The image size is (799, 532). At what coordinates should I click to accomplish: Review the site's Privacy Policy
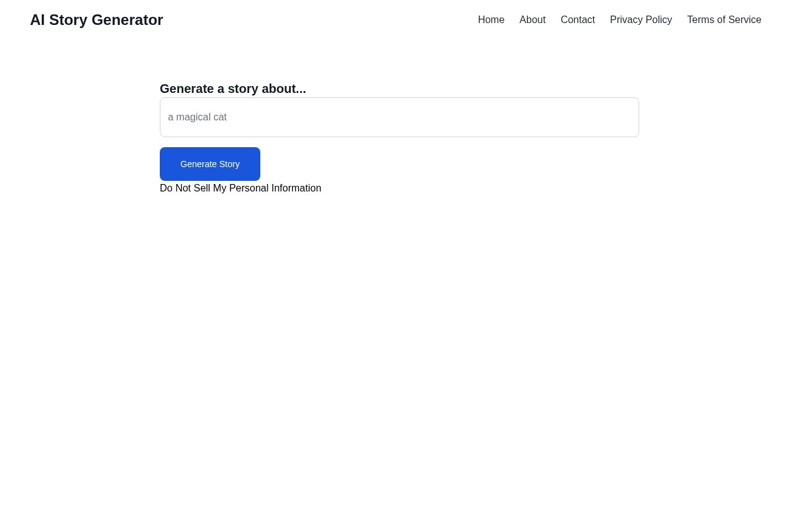point(640,19)
